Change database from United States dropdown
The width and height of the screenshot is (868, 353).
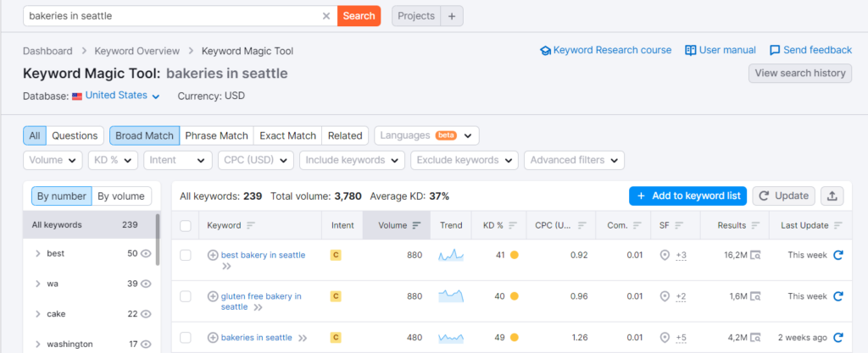coord(122,96)
